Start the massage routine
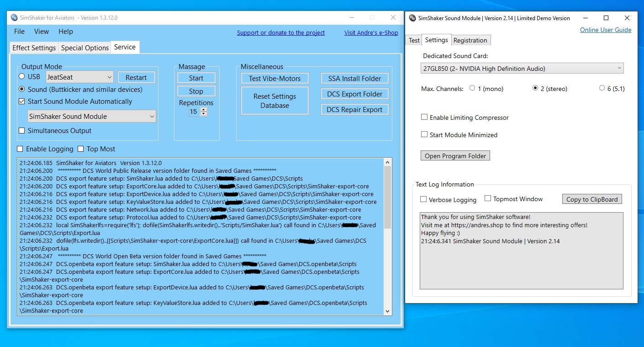The height and width of the screenshot is (347, 644). point(196,78)
